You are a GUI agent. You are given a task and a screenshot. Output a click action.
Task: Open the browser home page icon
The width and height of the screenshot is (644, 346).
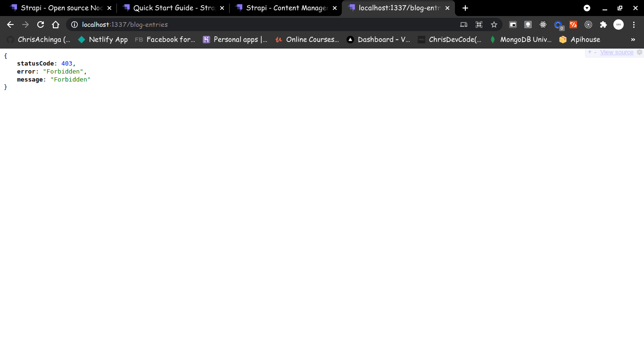pos(56,25)
